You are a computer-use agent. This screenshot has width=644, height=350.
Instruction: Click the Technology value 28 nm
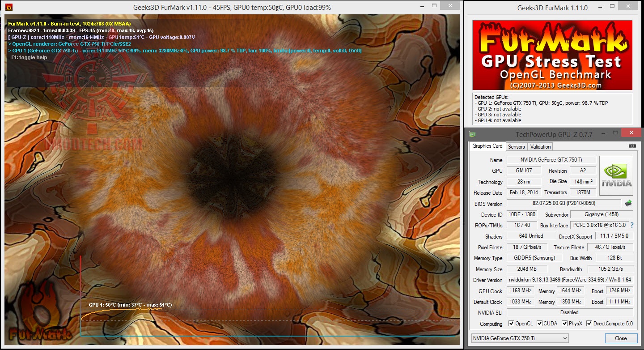tap(524, 182)
